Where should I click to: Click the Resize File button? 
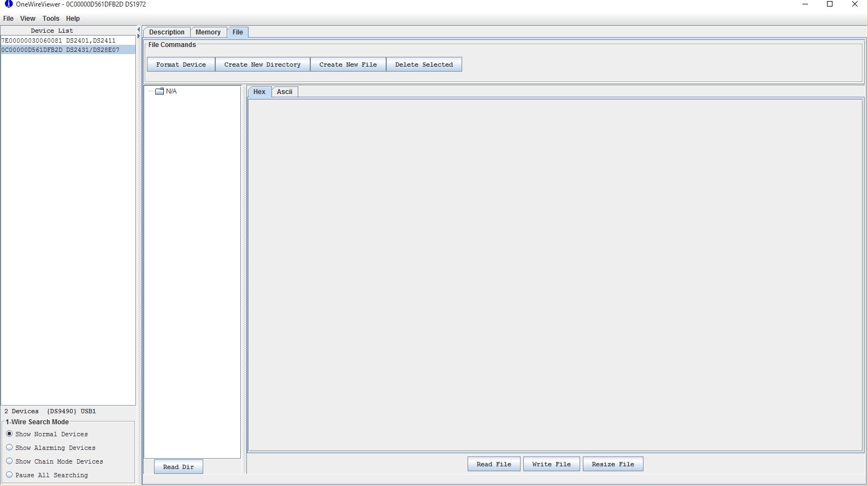pos(613,464)
